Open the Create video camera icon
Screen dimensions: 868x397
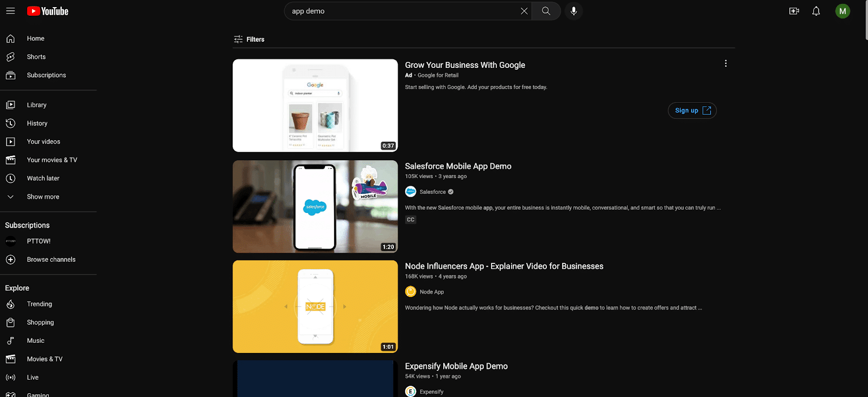[794, 11]
